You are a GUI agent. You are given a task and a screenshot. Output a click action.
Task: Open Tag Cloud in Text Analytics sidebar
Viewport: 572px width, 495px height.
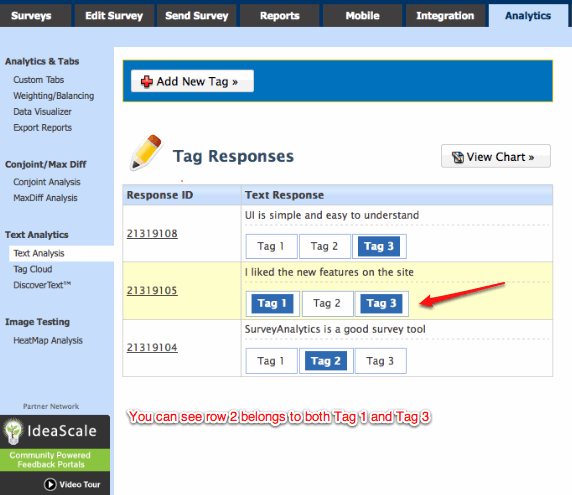[x=33, y=269]
